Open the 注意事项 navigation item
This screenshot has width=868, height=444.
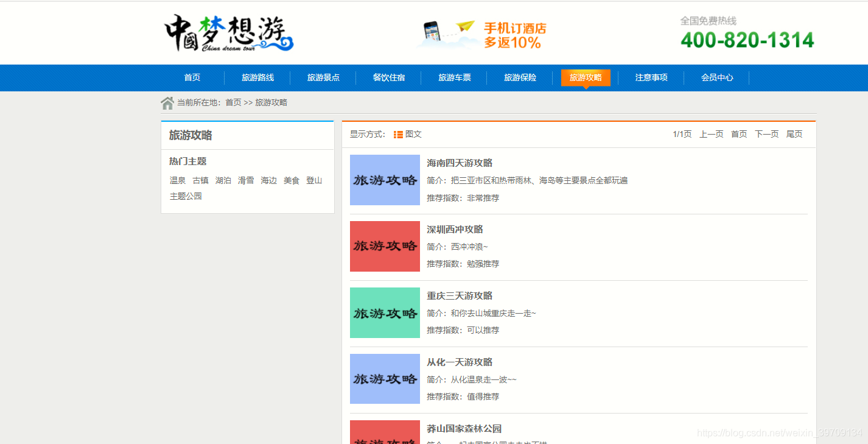tap(651, 78)
